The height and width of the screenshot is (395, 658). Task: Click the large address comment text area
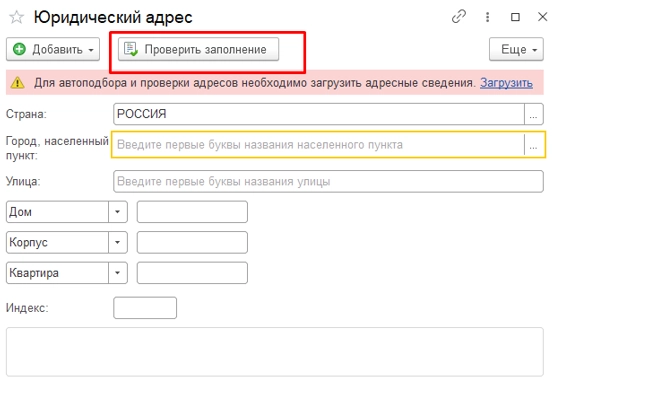coord(275,352)
